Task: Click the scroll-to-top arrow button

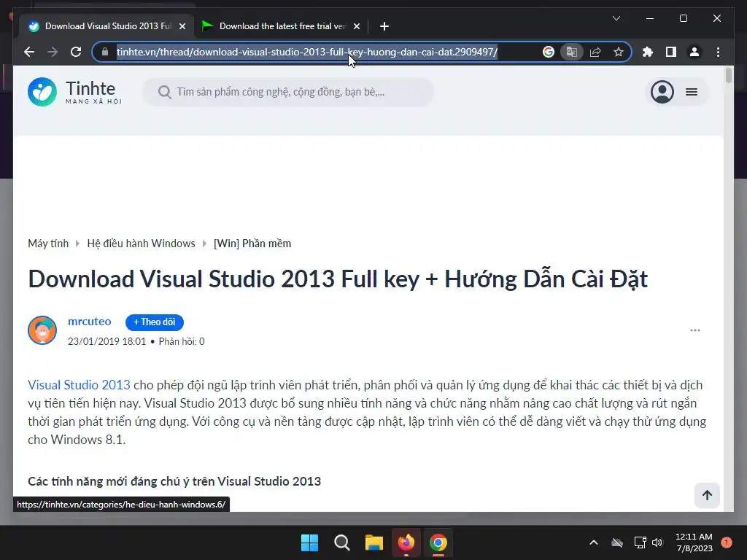Action: click(x=706, y=495)
